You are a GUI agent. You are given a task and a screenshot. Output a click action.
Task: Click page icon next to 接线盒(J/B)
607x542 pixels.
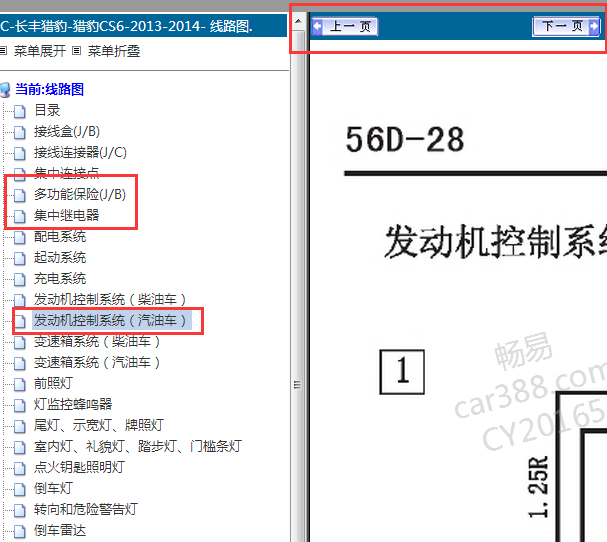[x=20, y=132]
